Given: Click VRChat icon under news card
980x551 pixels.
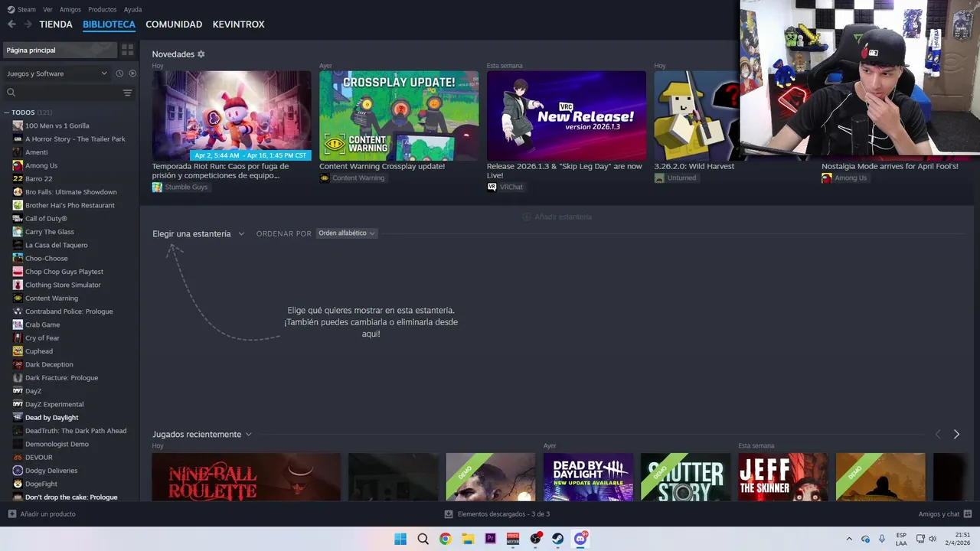Looking at the screenshot, I should click(492, 187).
